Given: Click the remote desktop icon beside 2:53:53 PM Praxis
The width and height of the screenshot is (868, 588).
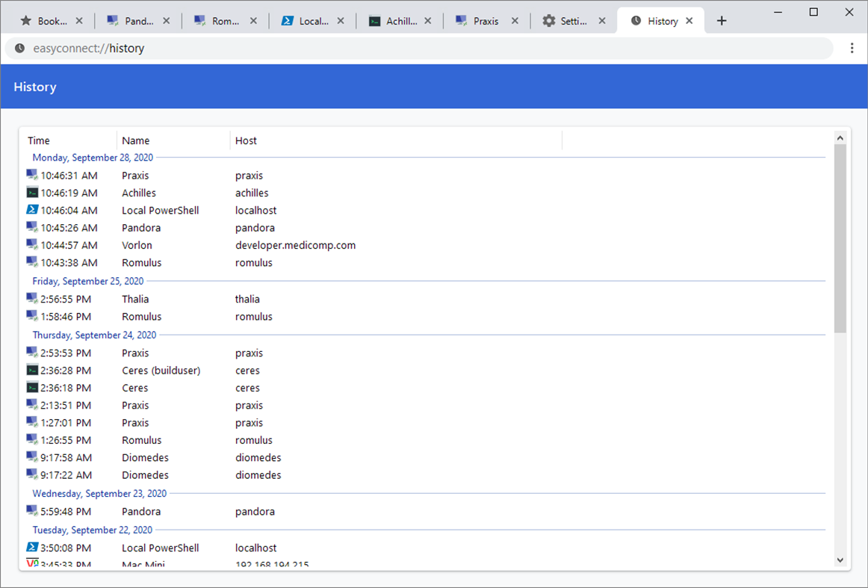Looking at the screenshot, I should tap(32, 353).
